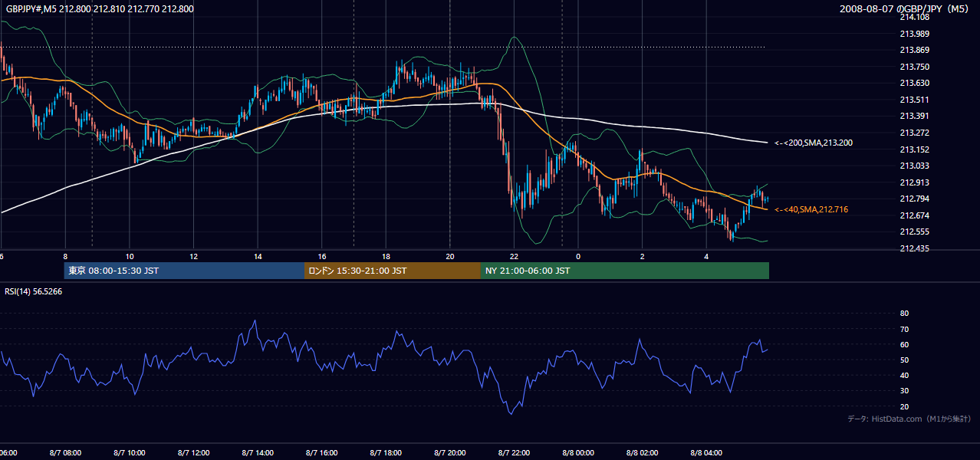Click the 8/8 04:00 time axis label

pos(706,453)
